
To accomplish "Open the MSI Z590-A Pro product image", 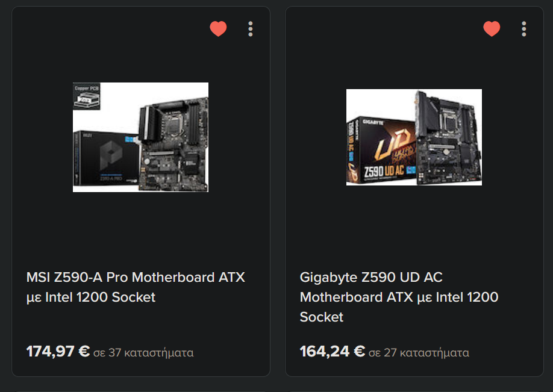I will (x=140, y=137).
